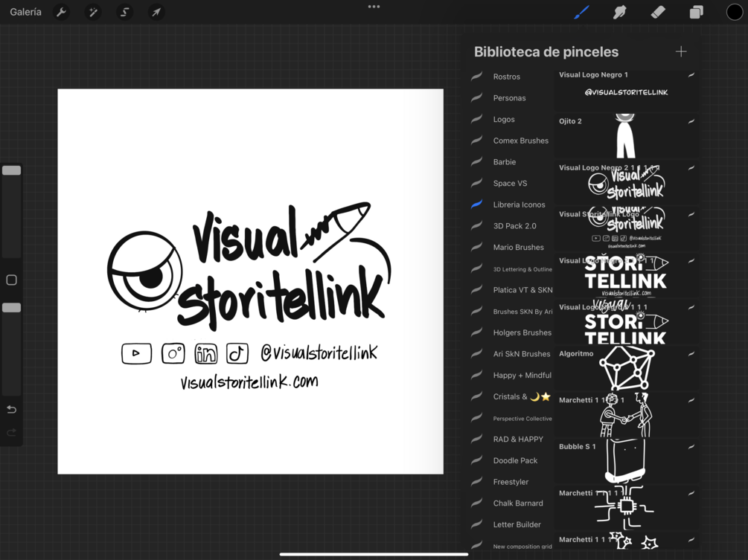Open the Layers panel icon
This screenshot has width=748, height=560.
(696, 12)
